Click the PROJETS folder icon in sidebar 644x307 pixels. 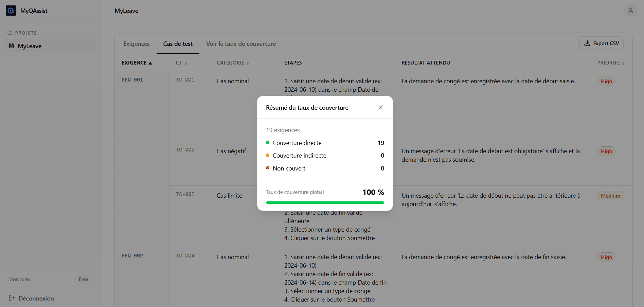tap(10, 32)
